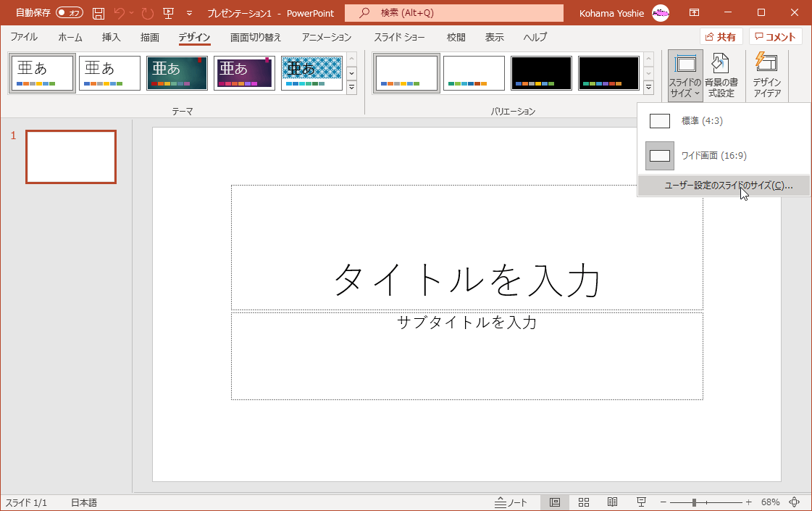The height and width of the screenshot is (511, 812).
Task: Switch to Normal view icon
Action: [x=555, y=502]
